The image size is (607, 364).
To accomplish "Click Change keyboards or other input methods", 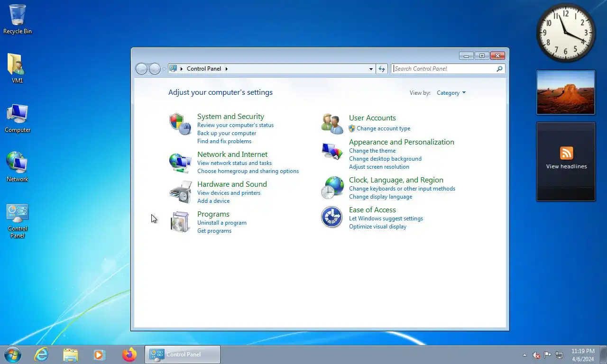I will click(x=402, y=189).
